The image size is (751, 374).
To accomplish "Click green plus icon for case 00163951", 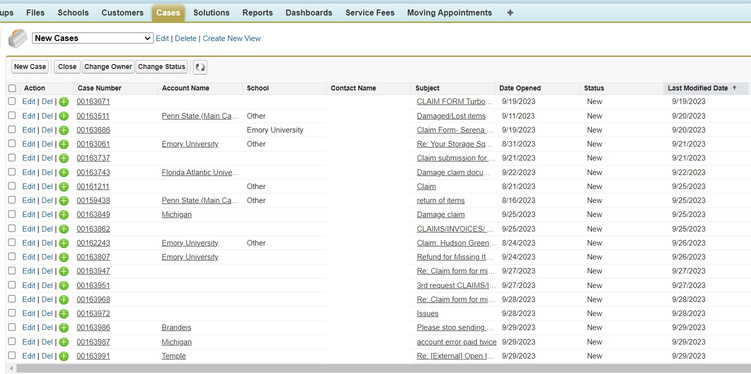I will coord(64,285).
